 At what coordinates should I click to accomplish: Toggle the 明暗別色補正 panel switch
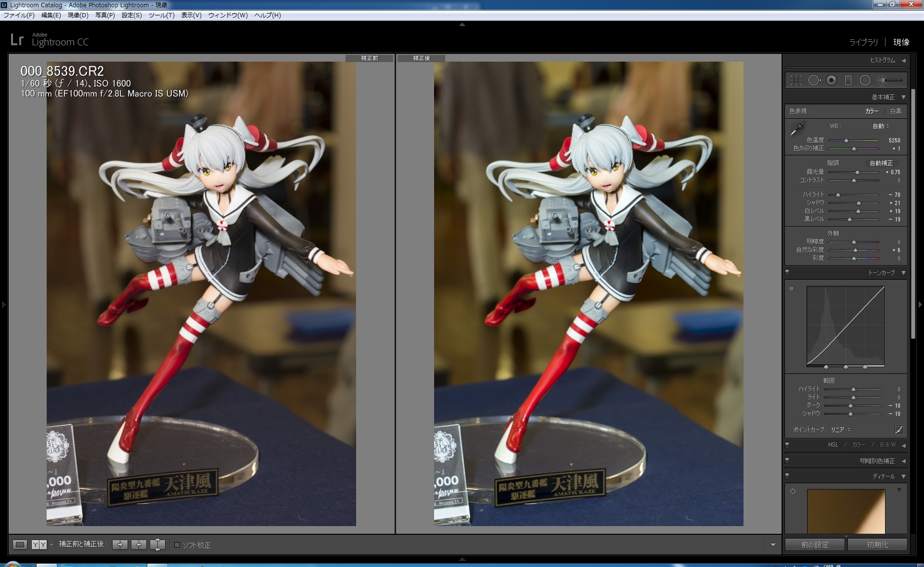787,461
